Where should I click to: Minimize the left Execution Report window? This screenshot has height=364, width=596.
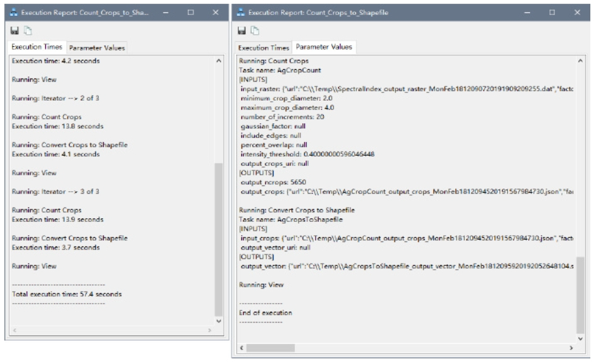166,13
